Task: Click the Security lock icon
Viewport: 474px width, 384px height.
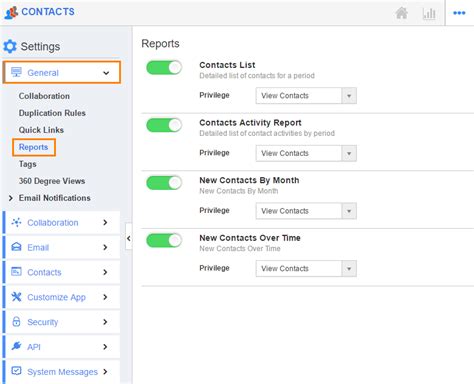Action: (16, 321)
